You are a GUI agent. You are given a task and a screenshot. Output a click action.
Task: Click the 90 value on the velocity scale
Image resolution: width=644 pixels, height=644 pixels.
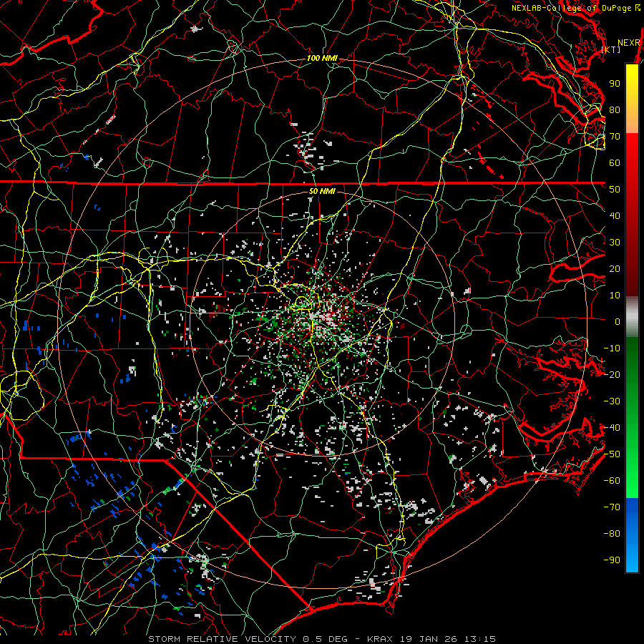pos(615,84)
